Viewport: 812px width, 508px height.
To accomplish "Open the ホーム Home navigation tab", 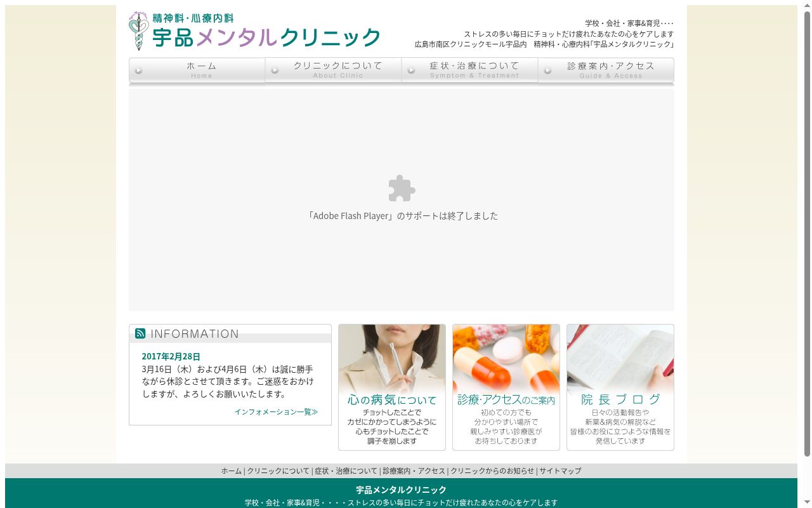I will click(x=197, y=70).
